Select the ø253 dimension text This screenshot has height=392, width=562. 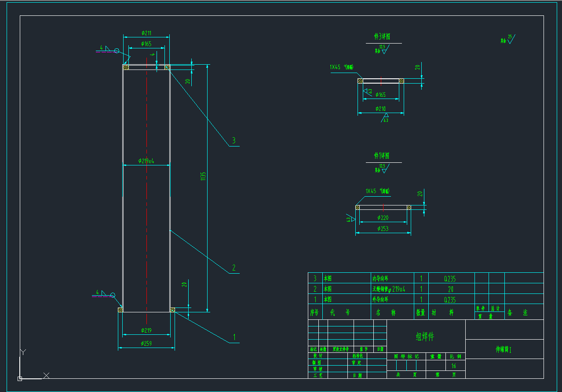(383, 229)
